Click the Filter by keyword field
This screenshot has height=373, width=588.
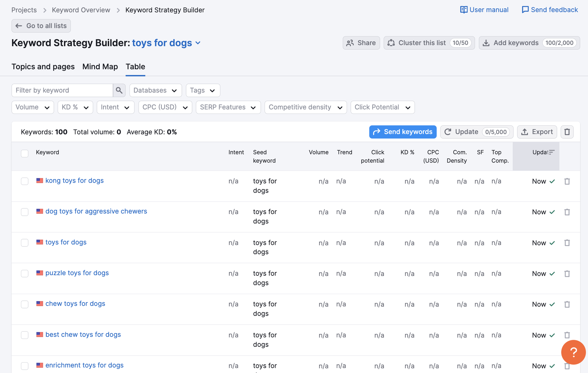62,90
